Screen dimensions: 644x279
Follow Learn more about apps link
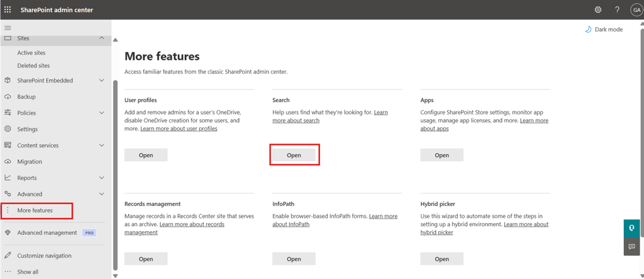435,128
